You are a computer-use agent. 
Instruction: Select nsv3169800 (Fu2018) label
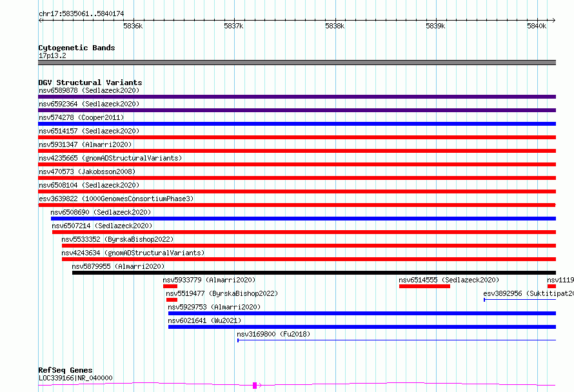273,334
